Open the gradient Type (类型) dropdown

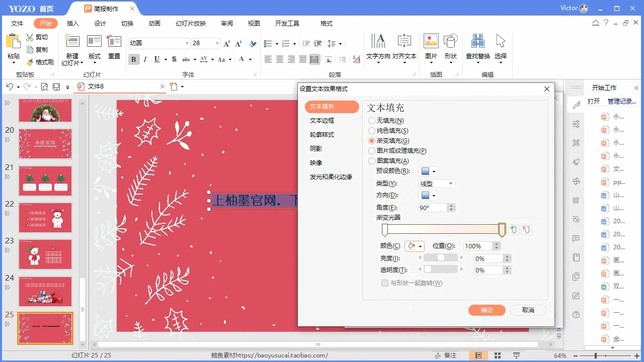click(437, 184)
